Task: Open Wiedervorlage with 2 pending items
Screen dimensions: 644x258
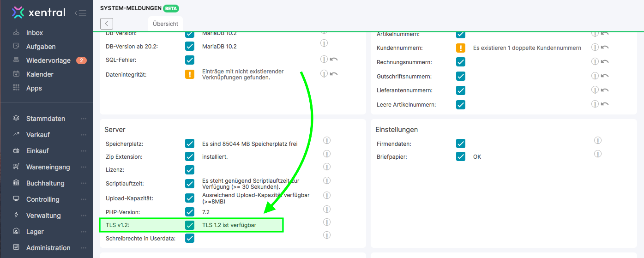Action: point(48,60)
